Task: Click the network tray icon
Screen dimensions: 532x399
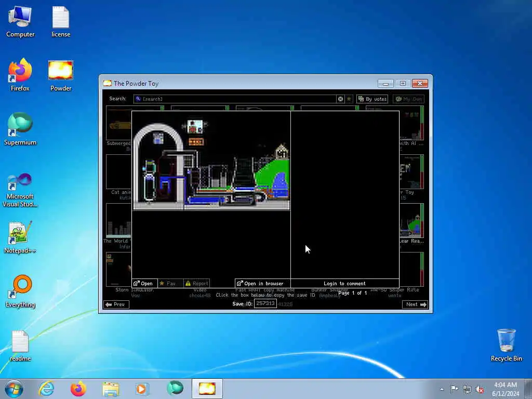Action: click(467, 389)
